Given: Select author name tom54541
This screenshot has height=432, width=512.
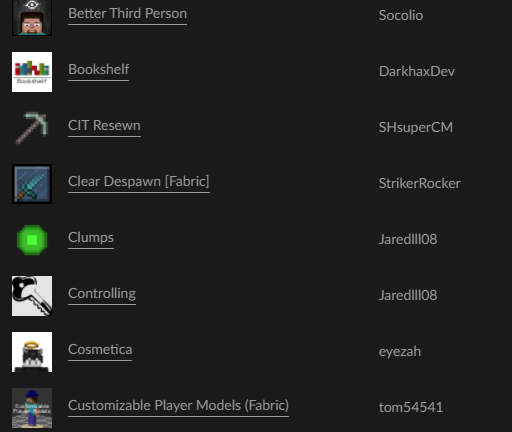Looking at the screenshot, I should click(411, 407).
